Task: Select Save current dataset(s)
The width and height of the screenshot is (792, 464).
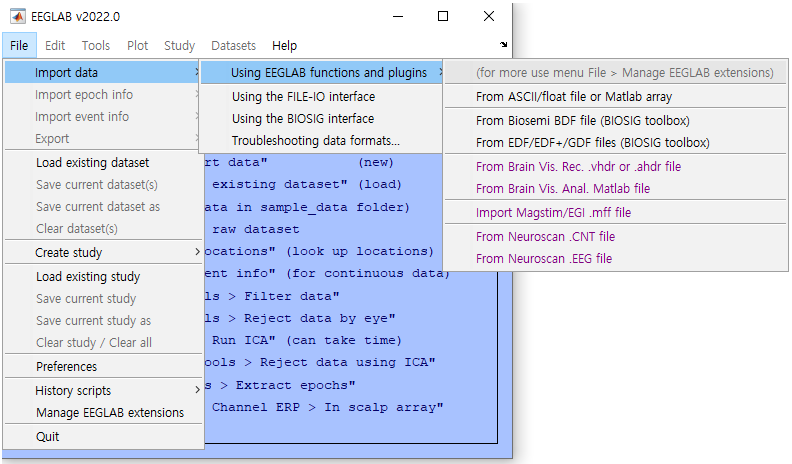Action: pyautogui.click(x=103, y=185)
